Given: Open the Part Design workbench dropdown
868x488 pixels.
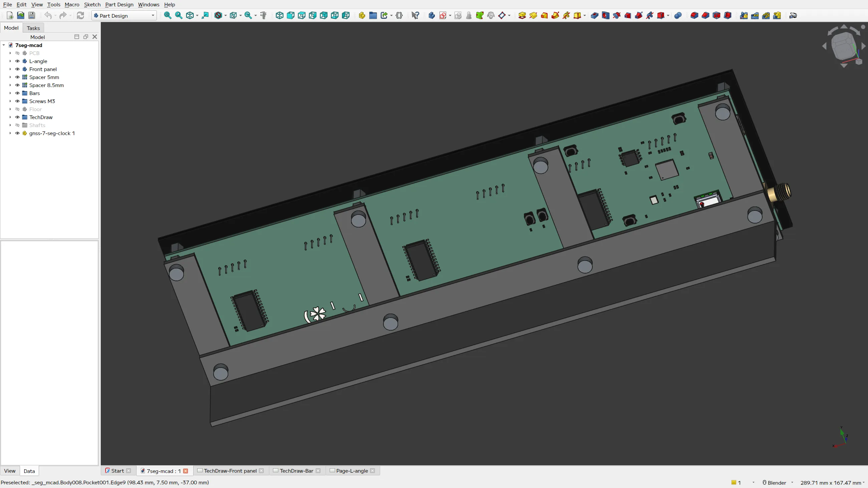Looking at the screenshot, I should 124,15.
